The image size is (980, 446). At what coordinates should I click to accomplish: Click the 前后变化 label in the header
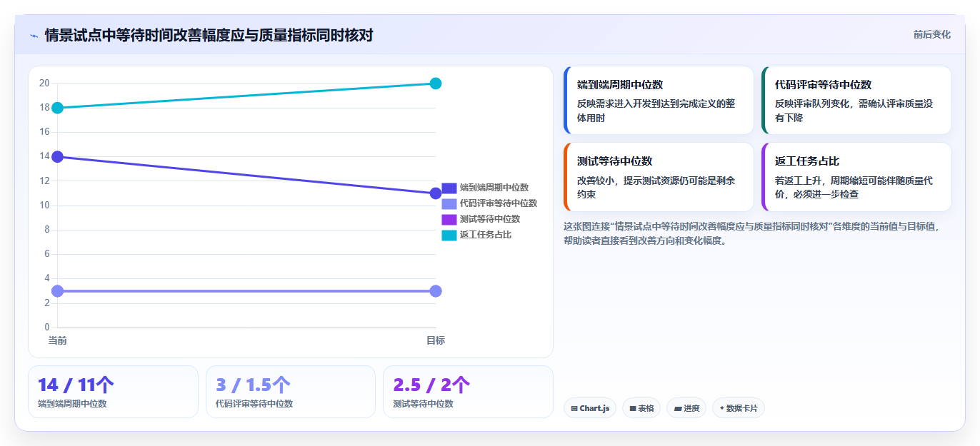coord(931,34)
